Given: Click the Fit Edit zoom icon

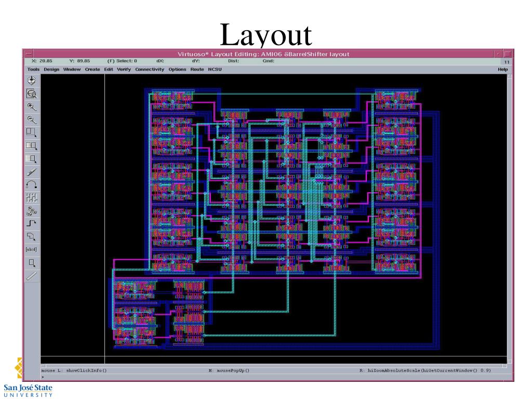Looking at the screenshot, I should pos(32,94).
